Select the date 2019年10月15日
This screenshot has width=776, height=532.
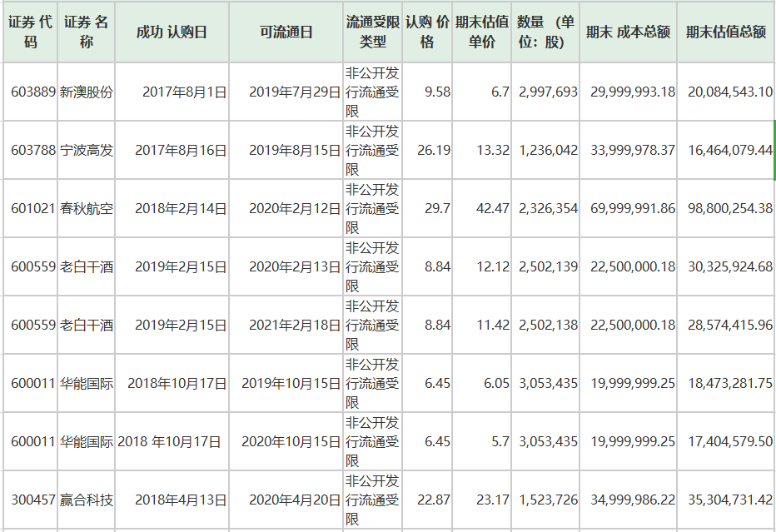(291, 384)
